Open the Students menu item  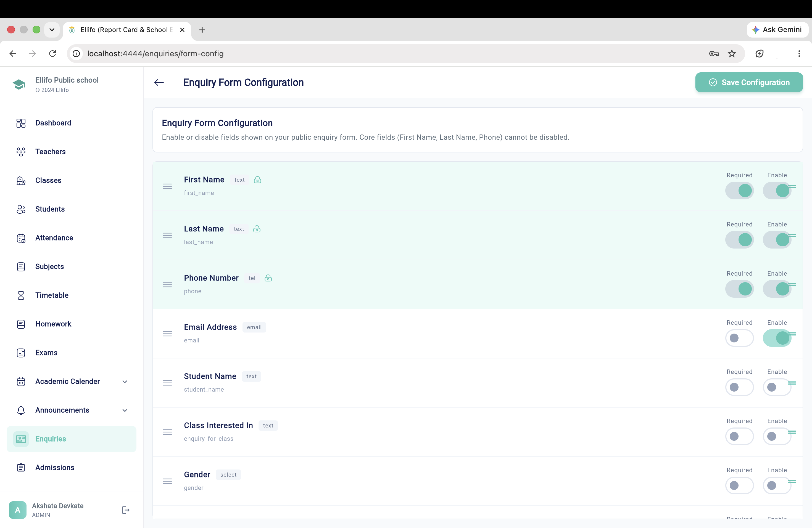coord(71,209)
